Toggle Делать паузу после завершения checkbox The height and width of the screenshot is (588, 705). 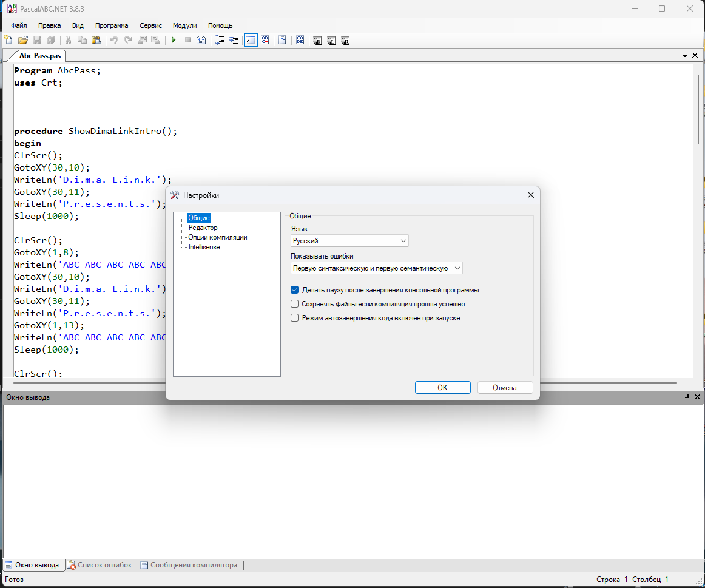pos(294,290)
